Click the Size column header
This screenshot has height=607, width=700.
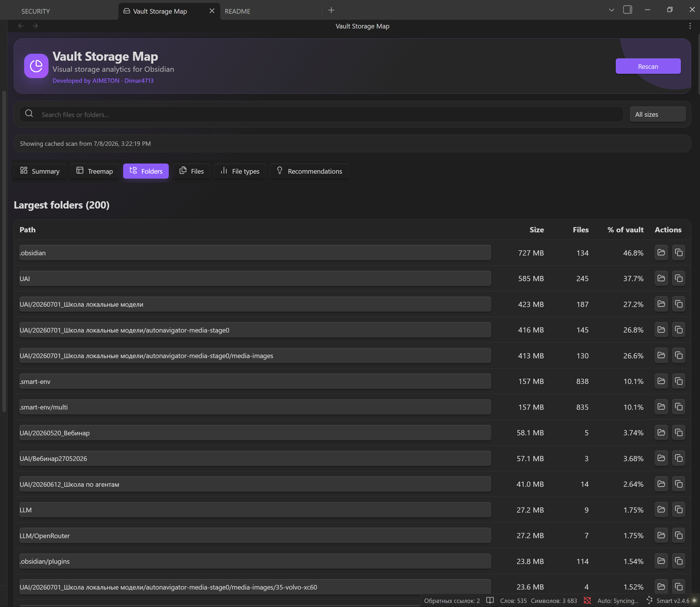pyautogui.click(x=537, y=230)
